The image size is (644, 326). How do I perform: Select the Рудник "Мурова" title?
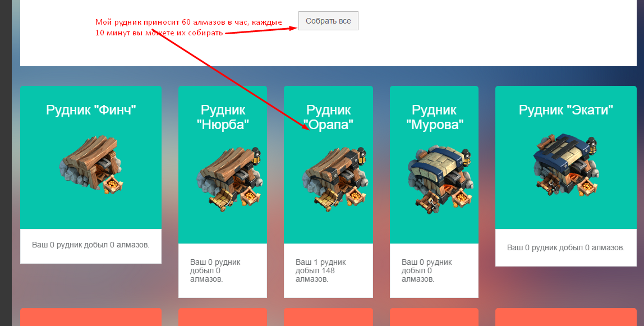coord(434,117)
